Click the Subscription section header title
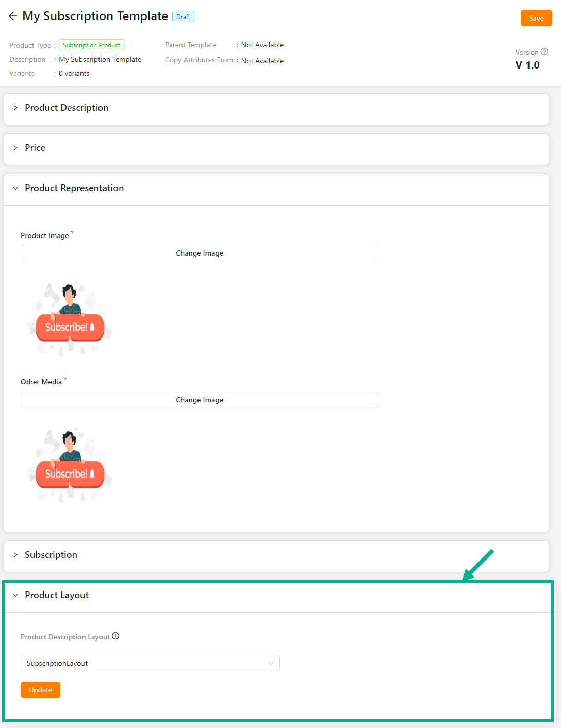This screenshot has width=561, height=728. coord(51,555)
